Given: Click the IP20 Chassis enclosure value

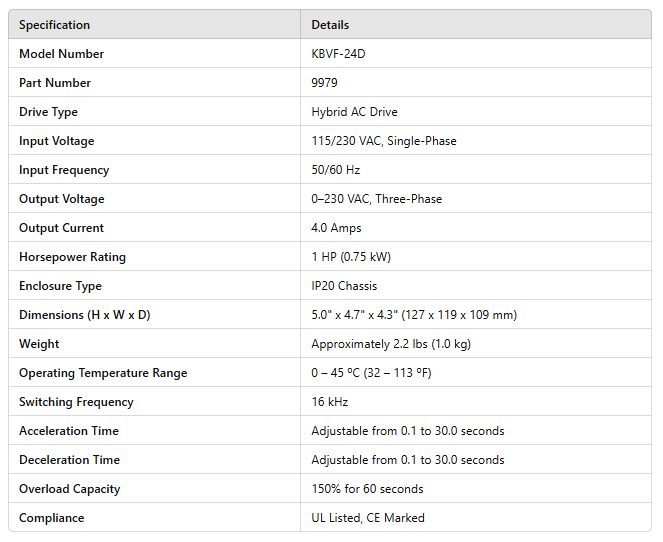Looking at the screenshot, I should 344,286.
